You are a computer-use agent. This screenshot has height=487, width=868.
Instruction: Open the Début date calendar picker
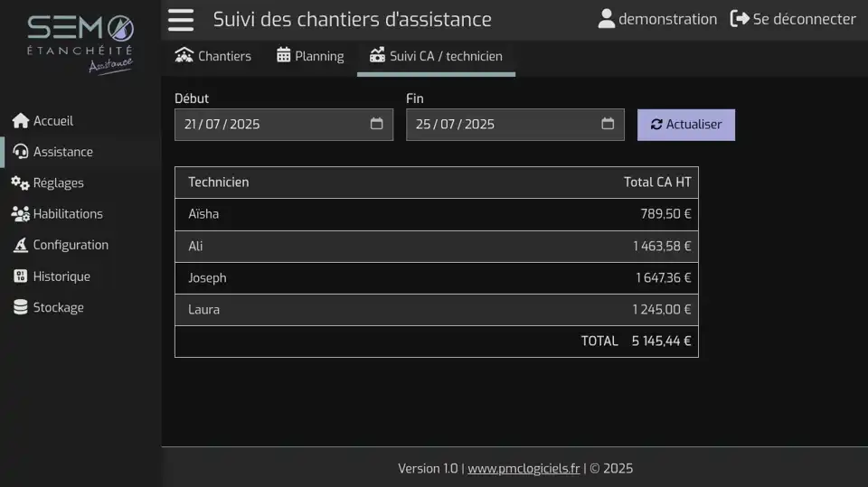[377, 124]
